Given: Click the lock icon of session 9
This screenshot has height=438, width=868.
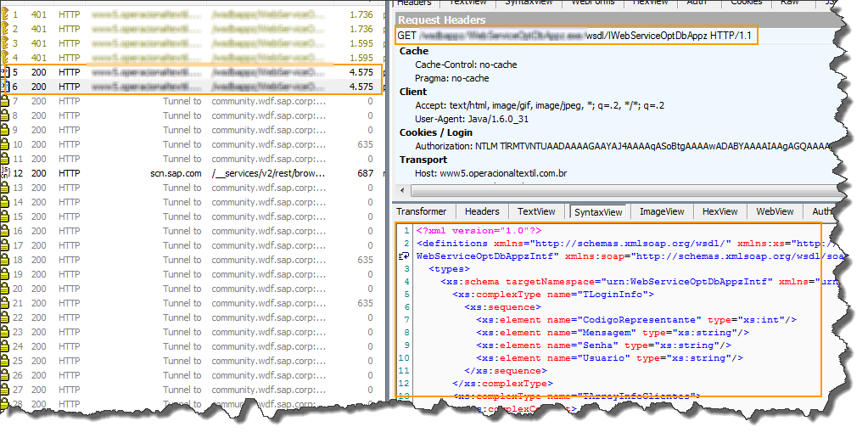Looking at the screenshot, I should 4,130.
